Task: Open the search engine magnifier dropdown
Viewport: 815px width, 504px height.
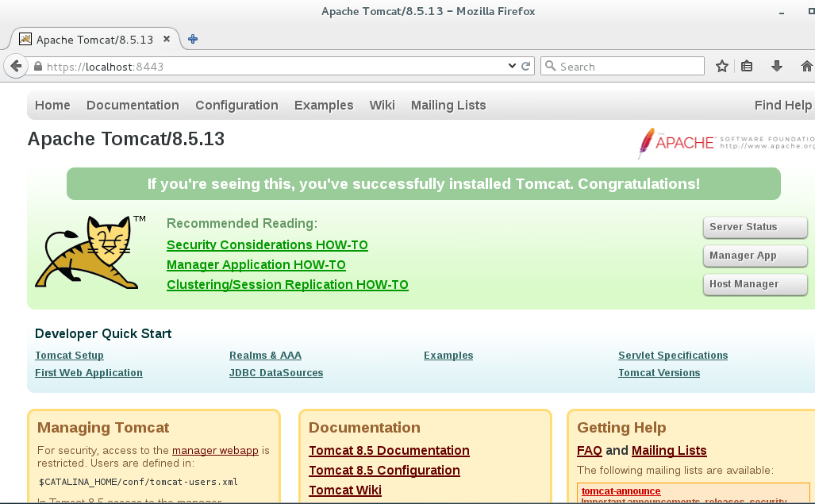Action: pos(549,67)
